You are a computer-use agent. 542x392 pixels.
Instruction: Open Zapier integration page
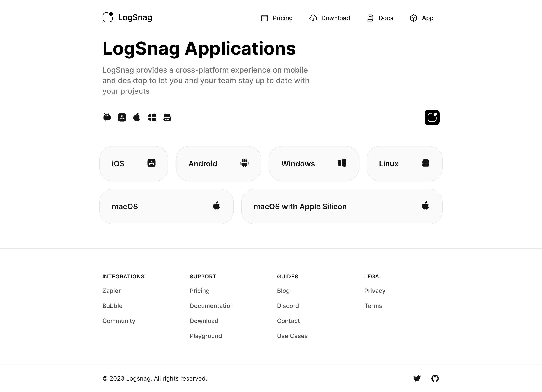112,291
